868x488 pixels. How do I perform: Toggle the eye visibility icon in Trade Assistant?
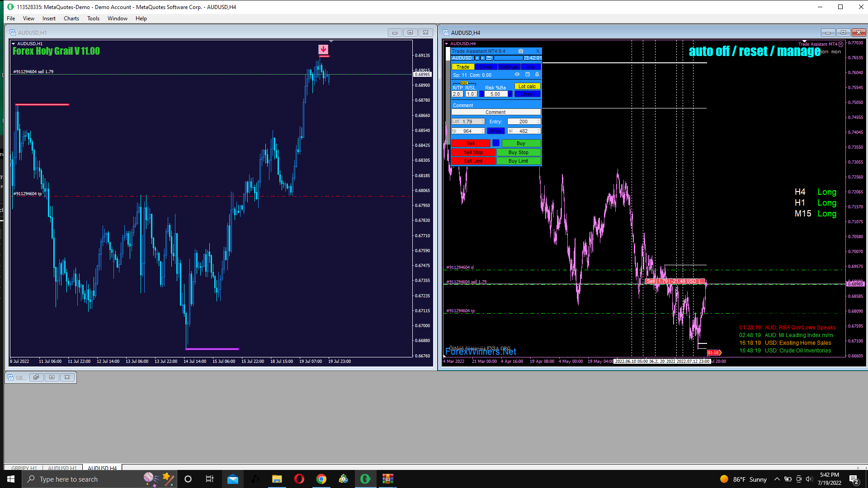tap(517, 75)
